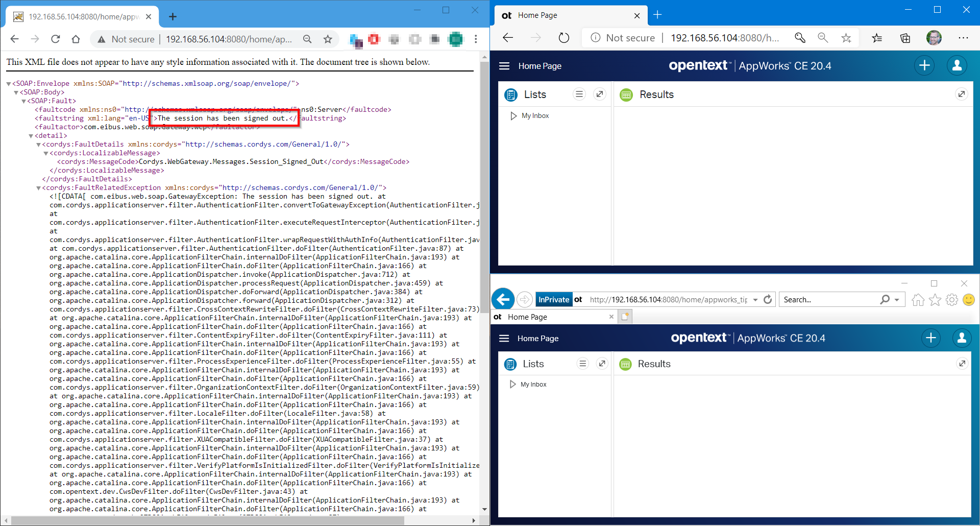Screen dimensions: 980x526
Task: Click the red extension icon in Chrome
Action: click(x=375, y=39)
